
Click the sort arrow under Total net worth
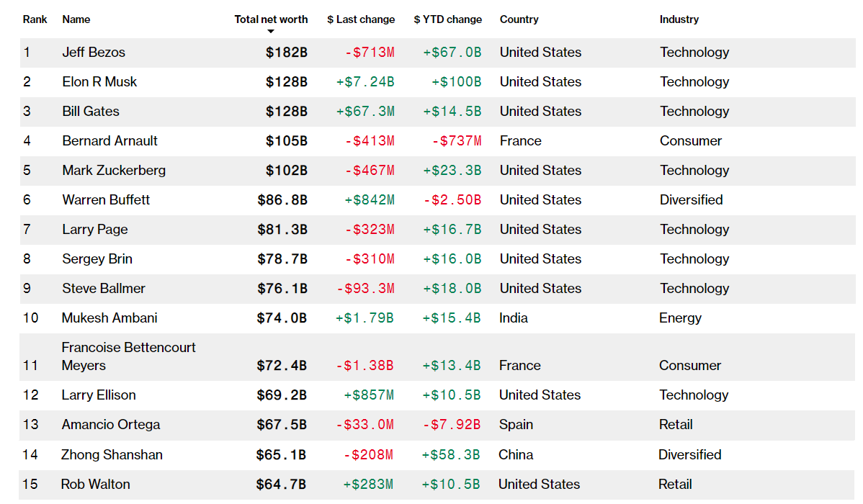tap(270, 32)
